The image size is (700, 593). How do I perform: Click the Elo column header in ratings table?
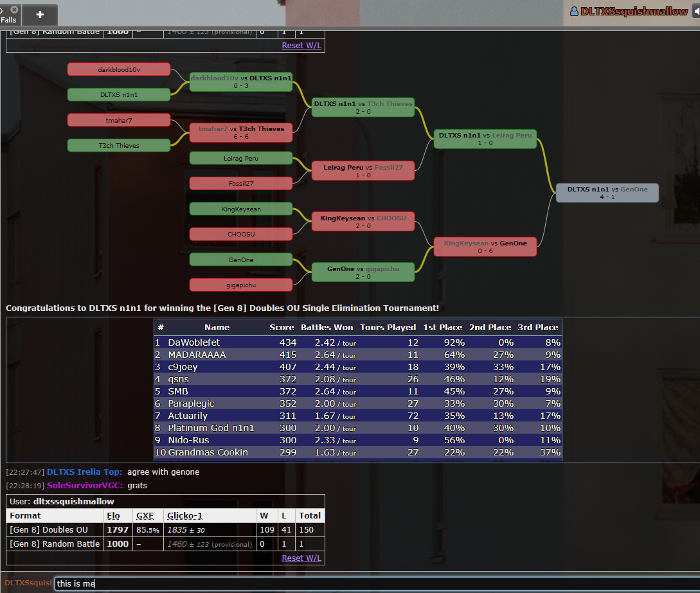click(x=112, y=515)
